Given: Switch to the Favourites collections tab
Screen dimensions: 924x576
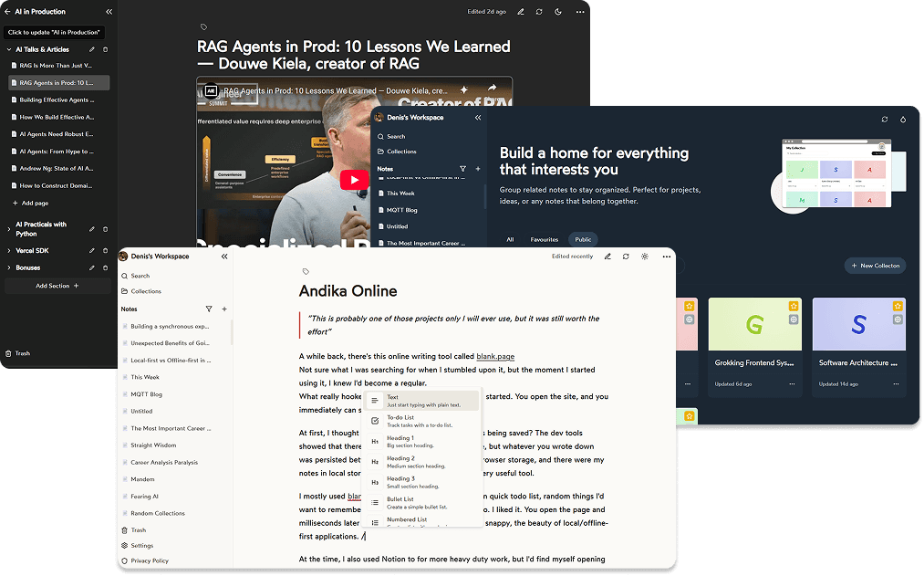Looking at the screenshot, I should click(545, 240).
